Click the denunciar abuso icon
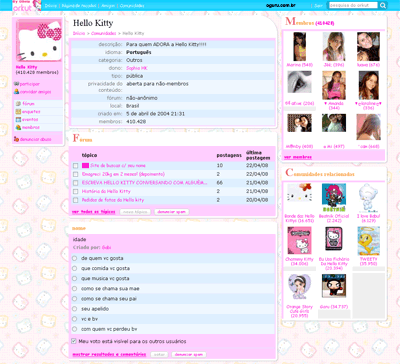 (x=16, y=139)
